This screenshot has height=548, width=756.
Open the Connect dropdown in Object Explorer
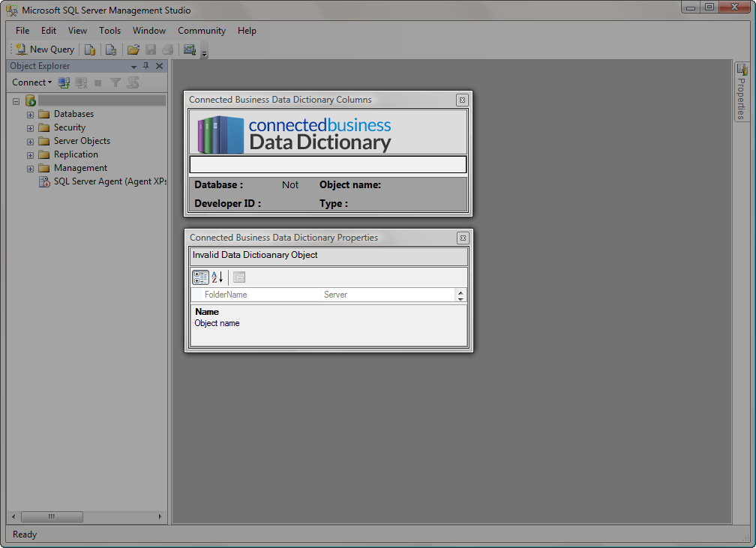click(32, 82)
